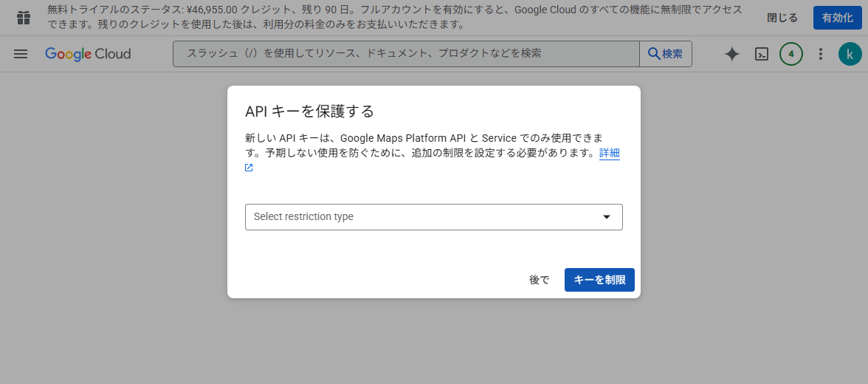Open the hamburger navigation menu
The width and height of the screenshot is (868, 384).
point(21,54)
